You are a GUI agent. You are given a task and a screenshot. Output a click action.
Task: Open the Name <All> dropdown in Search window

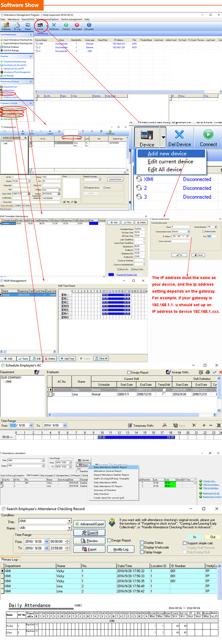pos(69,528)
